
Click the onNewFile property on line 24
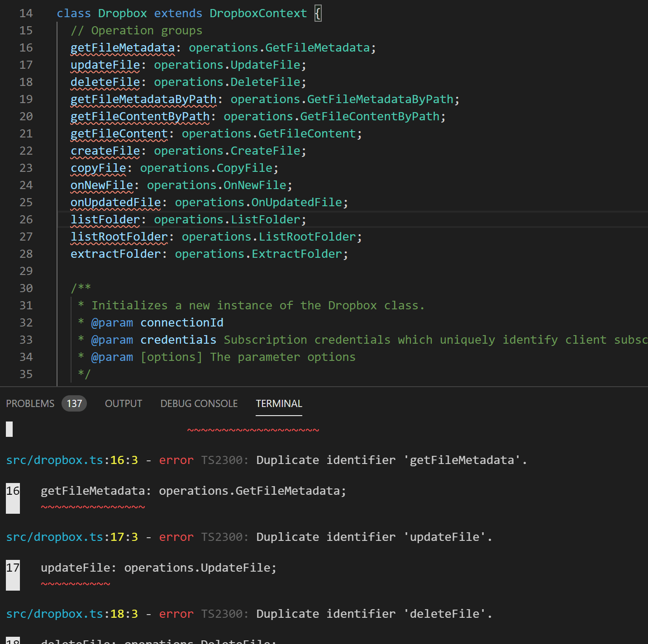(102, 185)
